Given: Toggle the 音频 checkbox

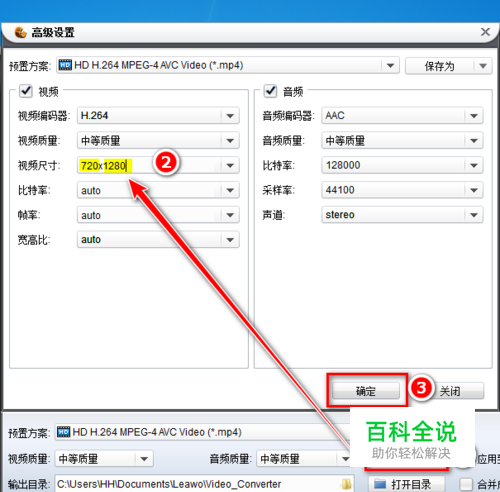Looking at the screenshot, I should (270, 91).
